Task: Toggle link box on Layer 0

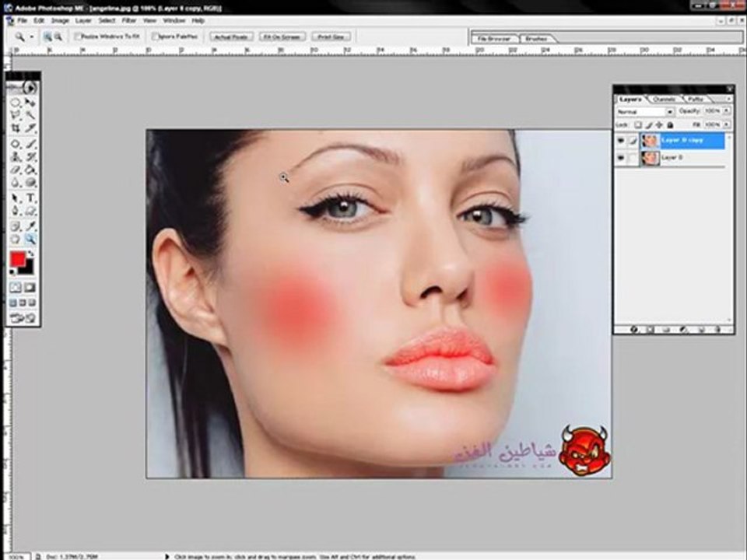Action: (633, 158)
